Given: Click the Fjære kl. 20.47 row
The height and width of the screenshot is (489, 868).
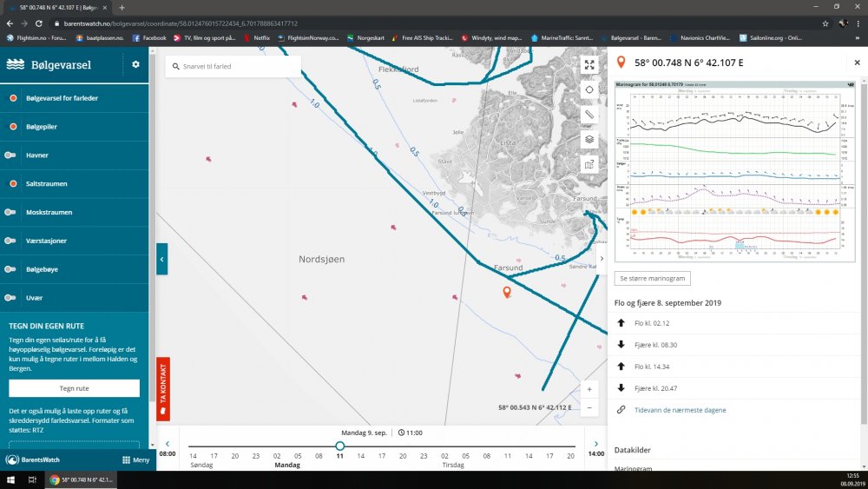Looking at the screenshot, I should [x=734, y=388].
